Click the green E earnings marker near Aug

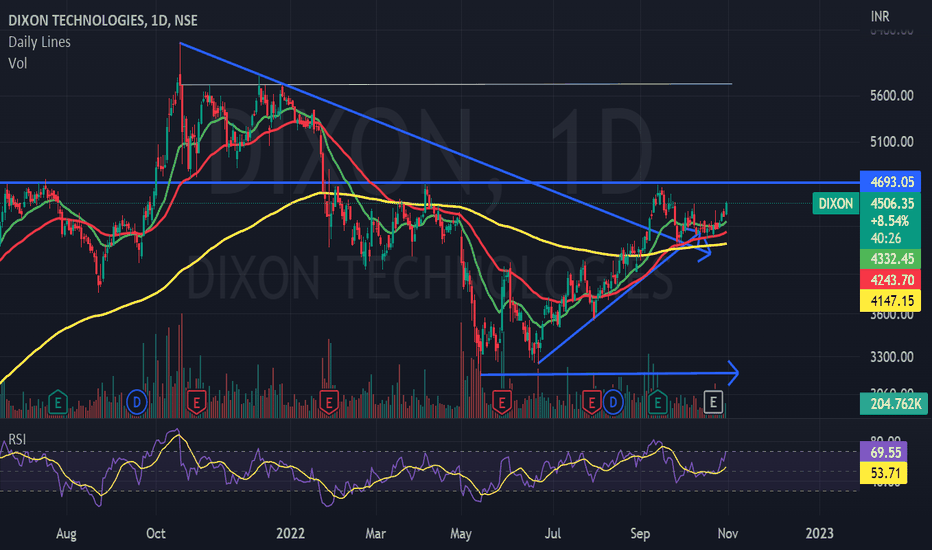pos(58,403)
